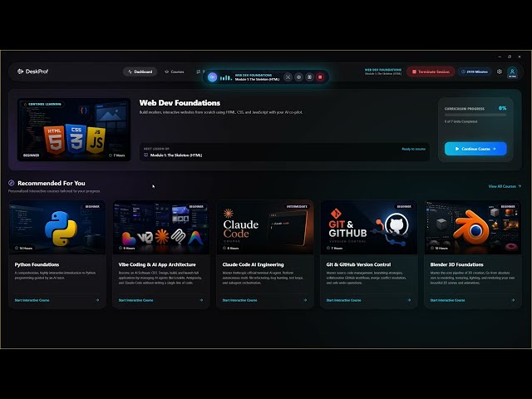The width and height of the screenshot is (532, 399).
Task: Click the Intermediate badge on Claude Code card
Action: [297, 206]
